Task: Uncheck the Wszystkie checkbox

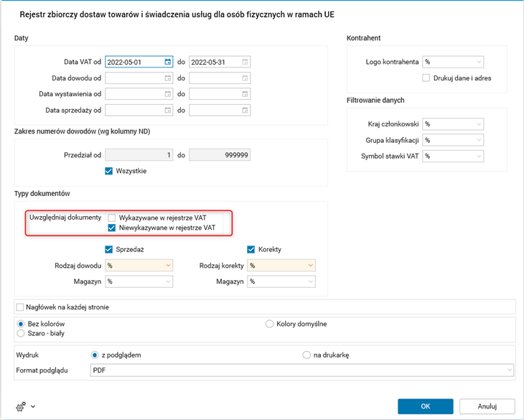Action: [109, 171]
